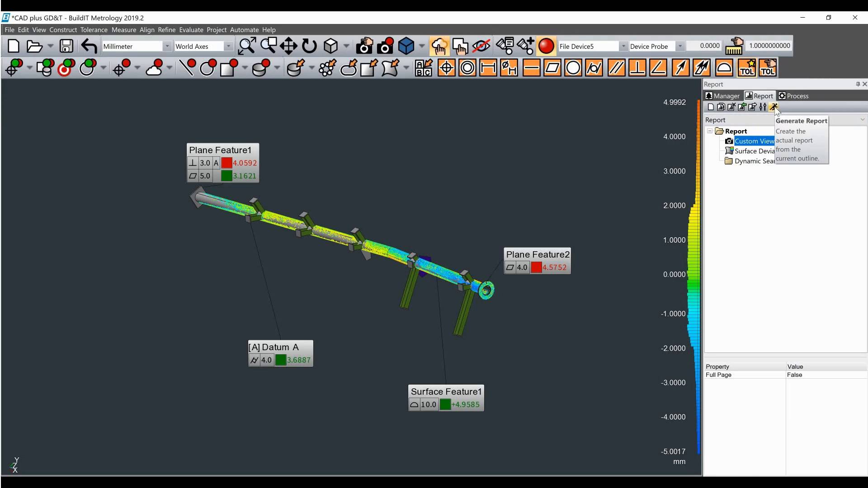Click the Surface profile half-dome tolerance icon
The image size is (868, 488).
724,68
